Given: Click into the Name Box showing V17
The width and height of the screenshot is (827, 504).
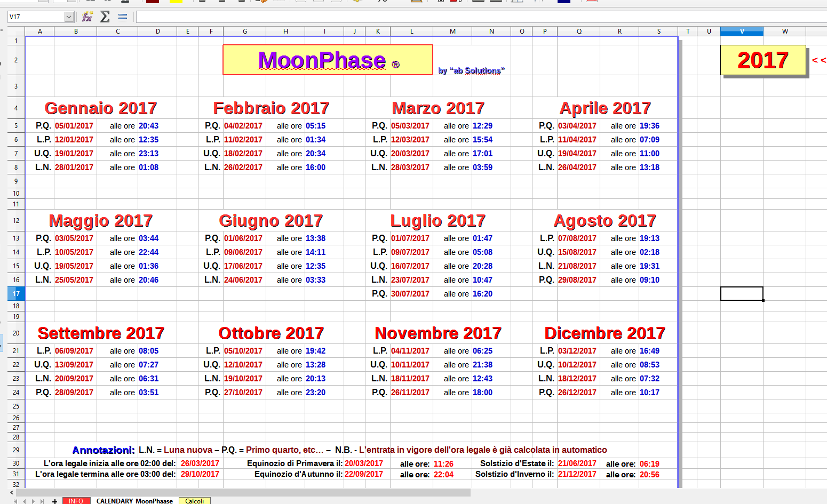Looking at the screenshot, I should tap(36, 17).
